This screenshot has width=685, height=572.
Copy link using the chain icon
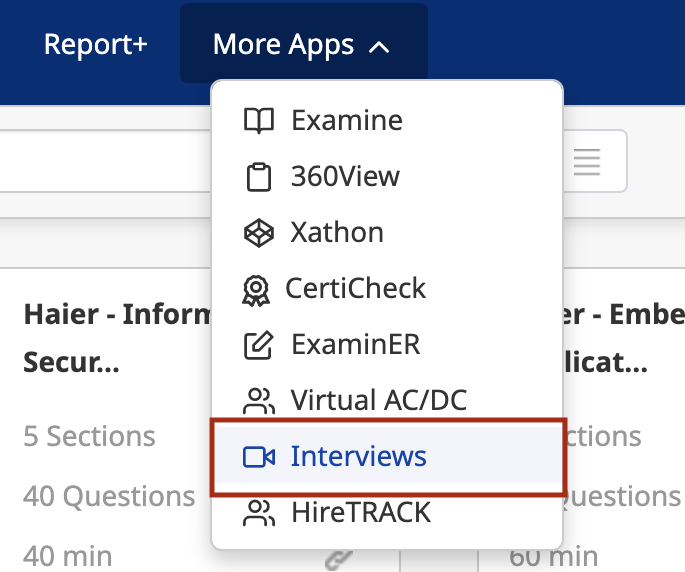coord(339,560)
